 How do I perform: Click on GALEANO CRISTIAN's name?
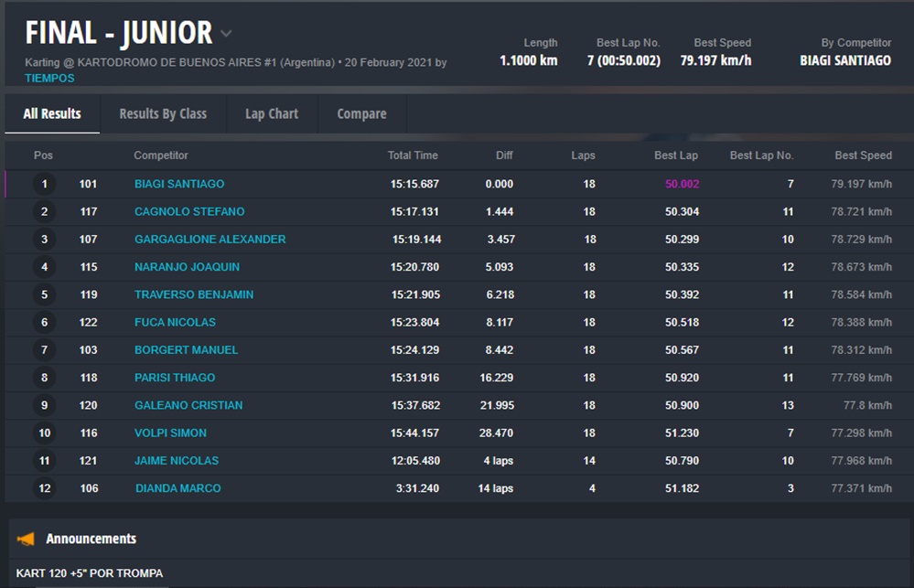188,405
